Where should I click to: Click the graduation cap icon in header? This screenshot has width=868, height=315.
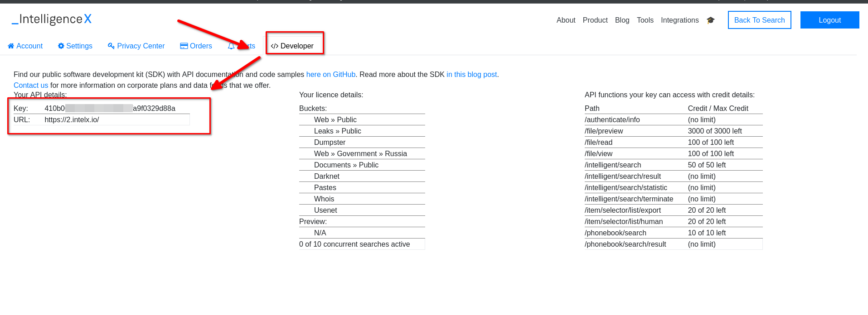710,20
